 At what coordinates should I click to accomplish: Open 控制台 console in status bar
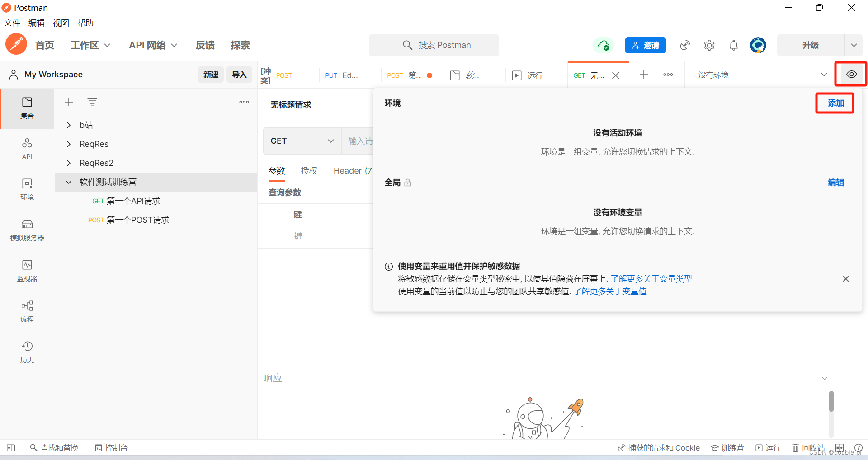pos(111,448)
